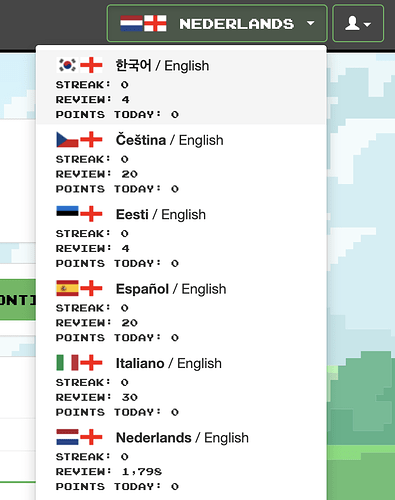Click the Italian flag icon

click(67, 362)
